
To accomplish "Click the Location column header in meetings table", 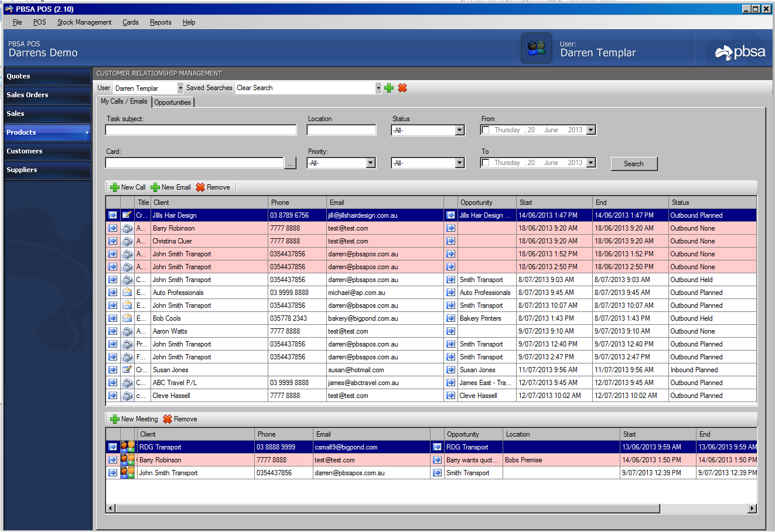I will (561, 434).
